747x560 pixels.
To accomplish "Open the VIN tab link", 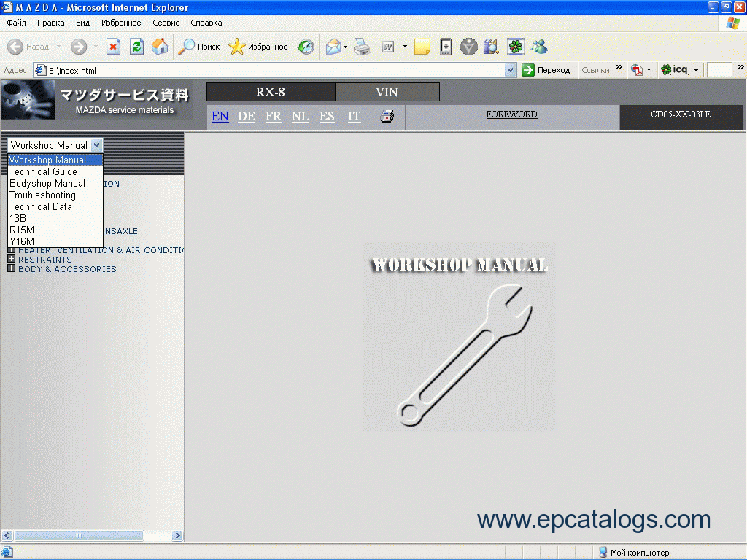I will [x=387, y=92].
